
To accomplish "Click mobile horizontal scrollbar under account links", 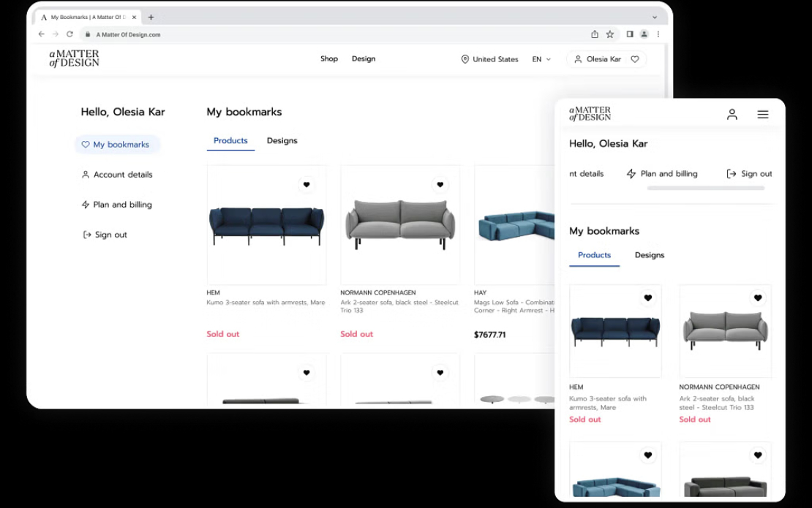I will [706, 189].
